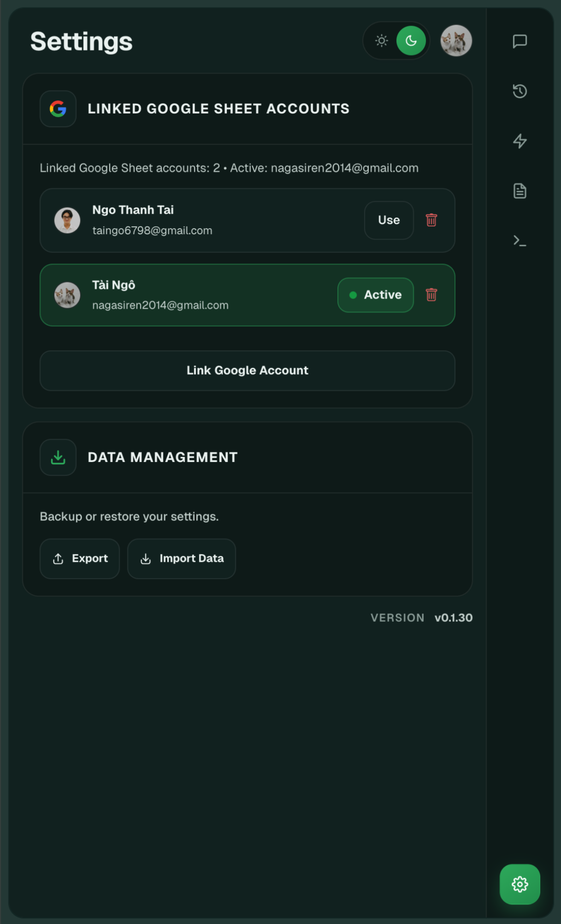Switch to light theme sun icon
Screen dimensions: 561x924
click(381, 41)
